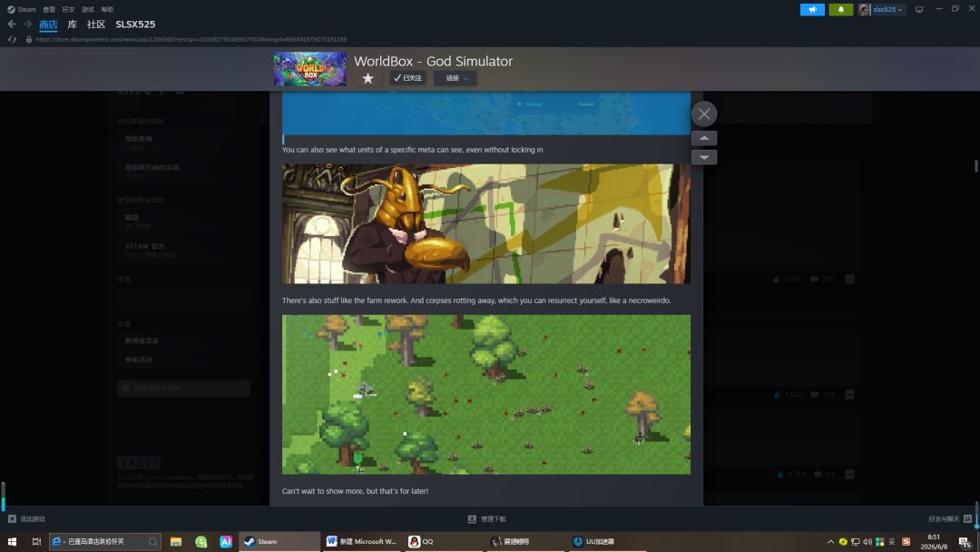Switch to the Steam taskbar window
Image resolution: width=980 pixels, height=552 pixels.
click(279, 541)
